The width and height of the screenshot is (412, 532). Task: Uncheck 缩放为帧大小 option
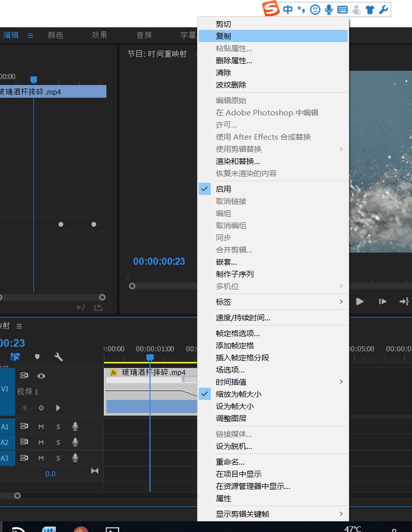tap(238, 394)
